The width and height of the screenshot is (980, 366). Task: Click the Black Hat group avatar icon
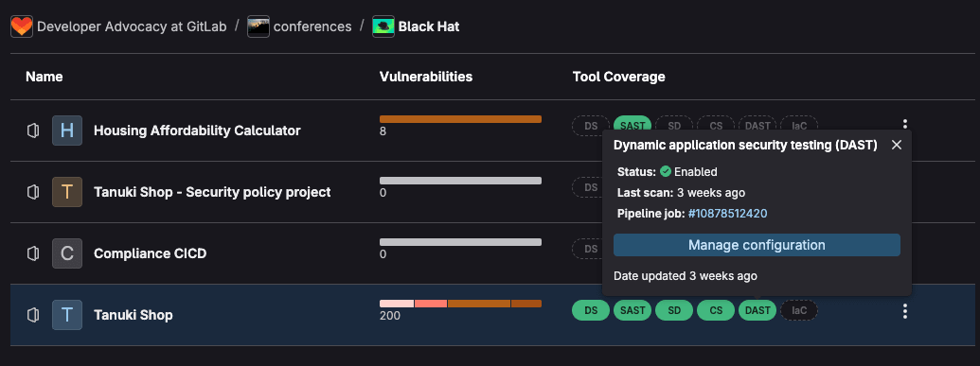383,26
